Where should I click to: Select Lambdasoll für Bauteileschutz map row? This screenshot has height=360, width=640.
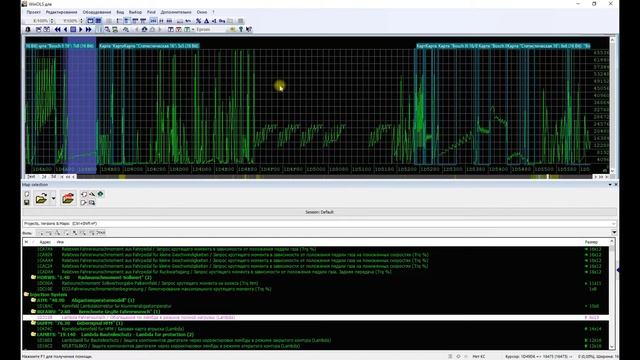tap(316, 340)
